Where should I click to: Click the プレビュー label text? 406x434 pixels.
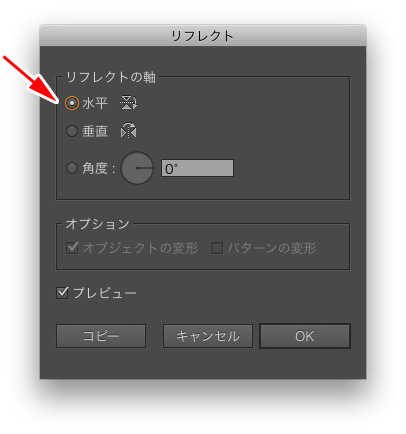click(x=105, y=293)
